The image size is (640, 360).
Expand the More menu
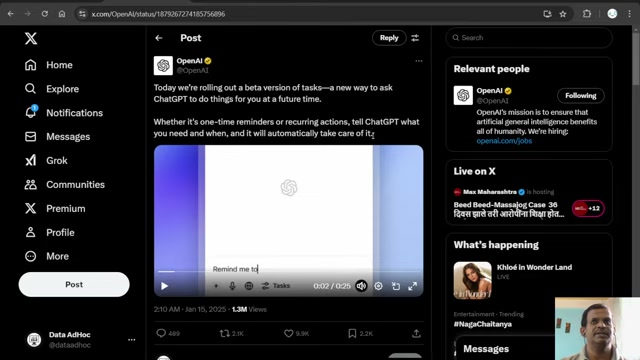coord(47,256)
